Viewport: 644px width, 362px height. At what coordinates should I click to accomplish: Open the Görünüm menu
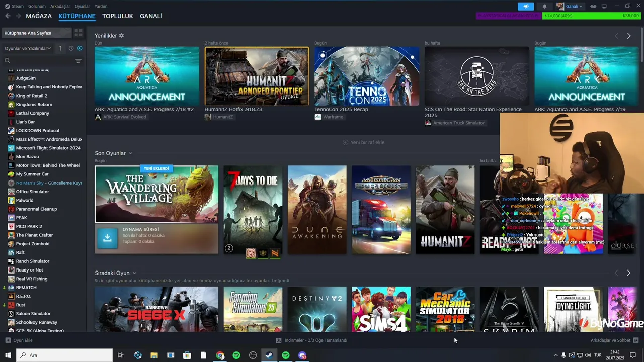coord(37,6)
